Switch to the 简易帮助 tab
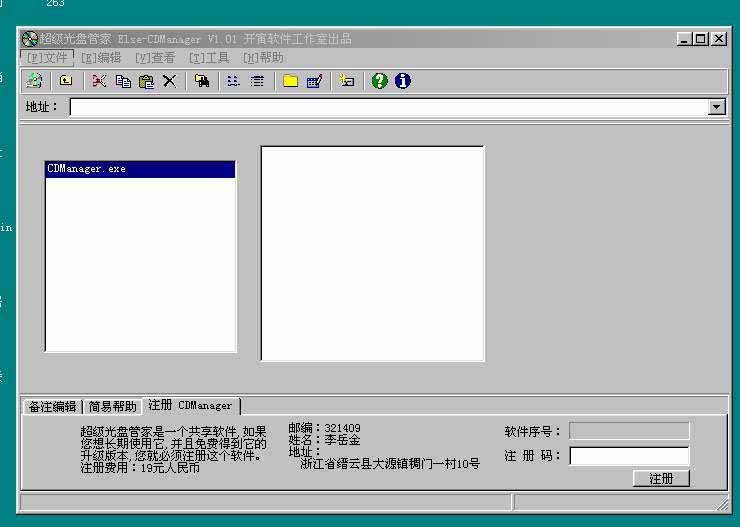This screenshot has height=527, width=740. (x=112, y=407)
